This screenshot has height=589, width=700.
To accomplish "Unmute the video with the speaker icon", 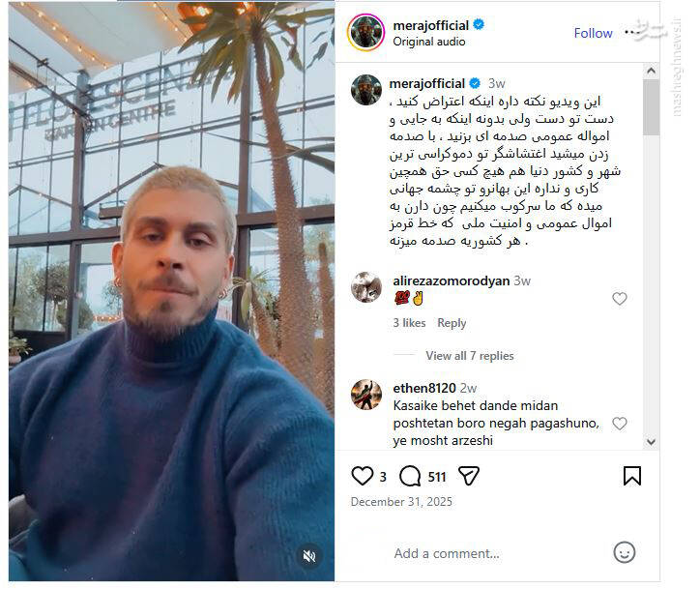I will [x=309, y=556].
